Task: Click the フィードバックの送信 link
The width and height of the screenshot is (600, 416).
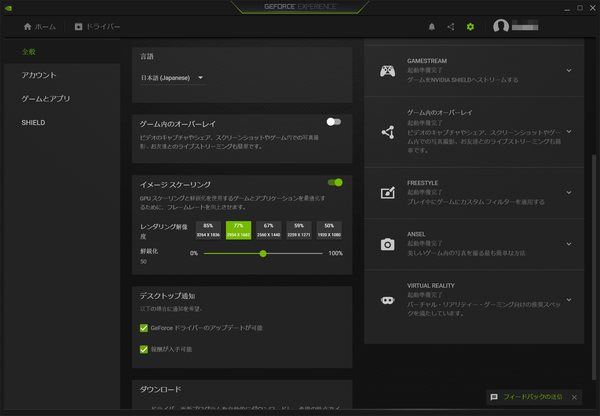Action: 533,397
